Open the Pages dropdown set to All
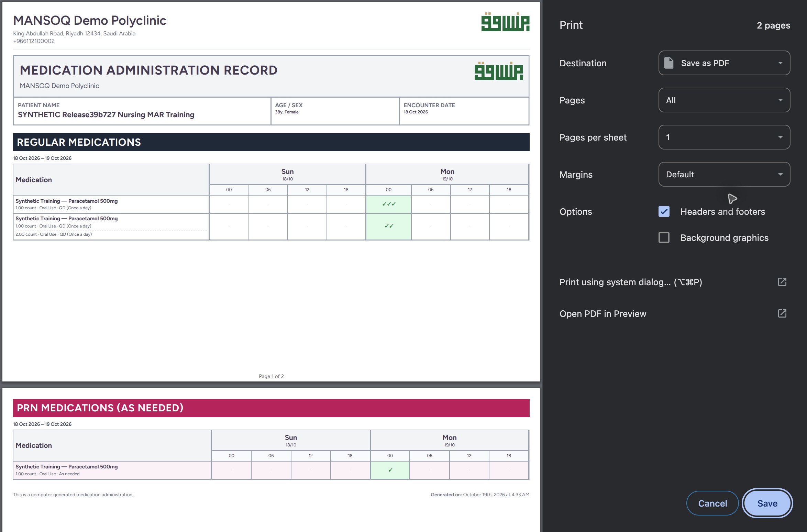Image resolution: width=807 pixels, height=532 pixels. (x=724, y=100)
